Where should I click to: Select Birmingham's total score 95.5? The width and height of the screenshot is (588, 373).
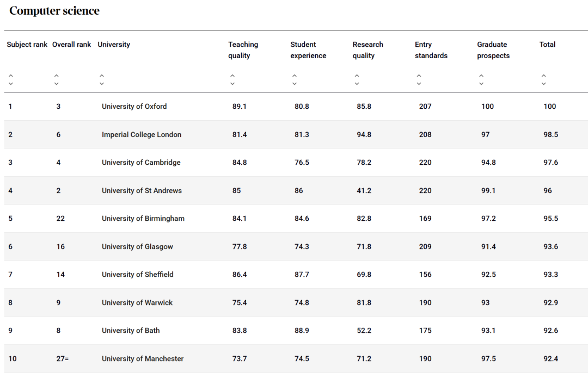tap(550, 219)
